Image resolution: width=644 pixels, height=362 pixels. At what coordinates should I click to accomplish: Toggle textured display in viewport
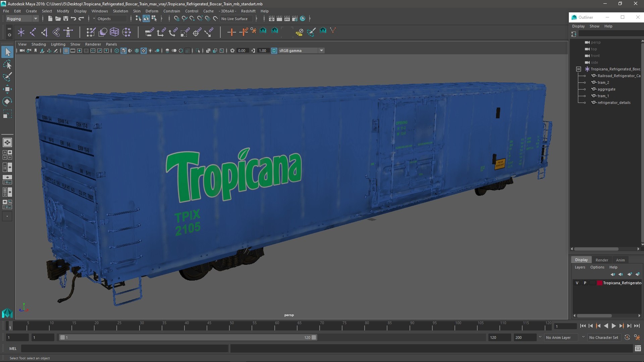pyautogui.click(x=144, y=51)
